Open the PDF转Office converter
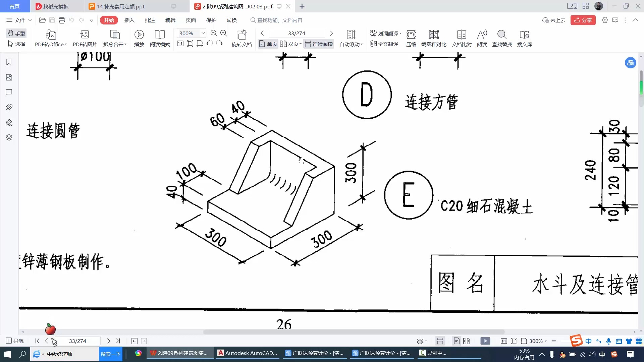 (x=51, y=38)
